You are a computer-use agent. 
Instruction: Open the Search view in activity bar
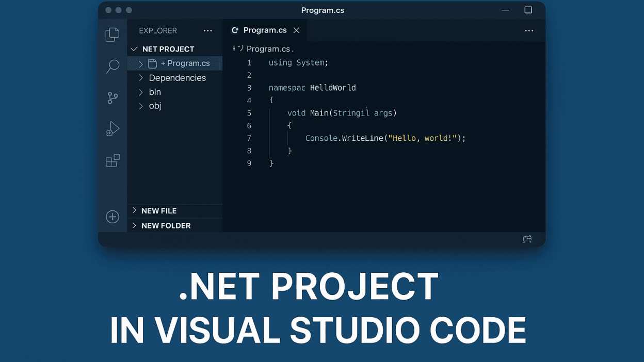(x=112, y=66)
